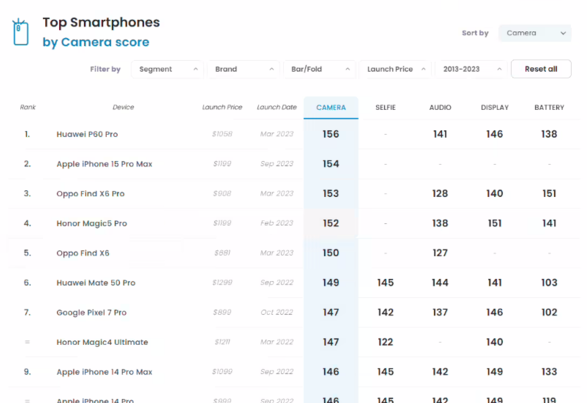Click the page title Top Smartphones
The image size is (587, 403).
(101, 22)
